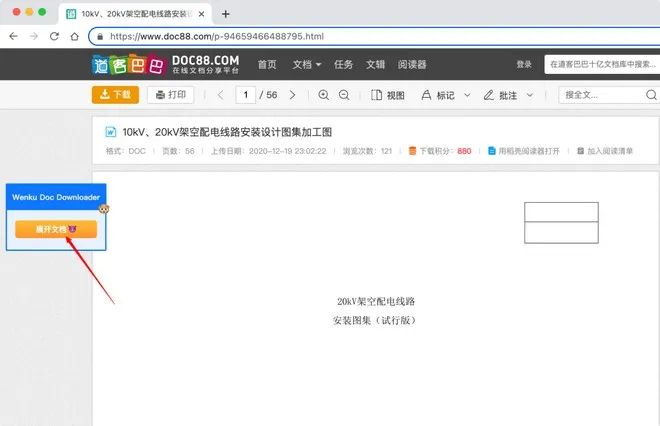Expand the 批注 dropdown arrow
The height and width of the screenshot is (426, 660).
coord(530,95)
